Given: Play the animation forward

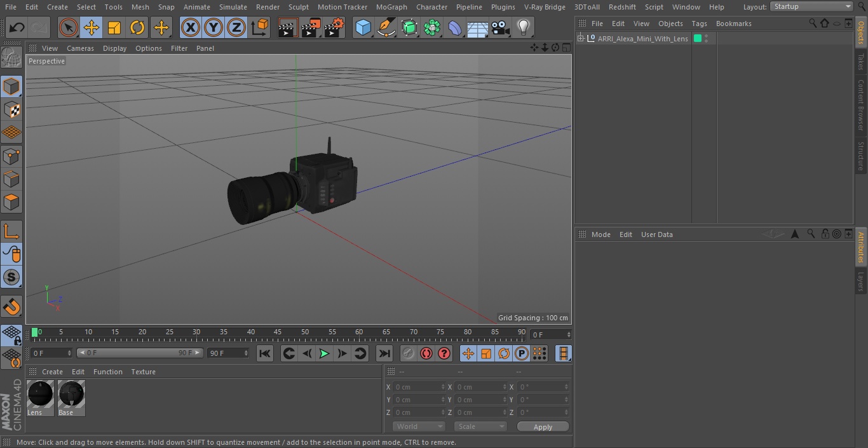Looking at the screenshot, I should tap(324, 353).
